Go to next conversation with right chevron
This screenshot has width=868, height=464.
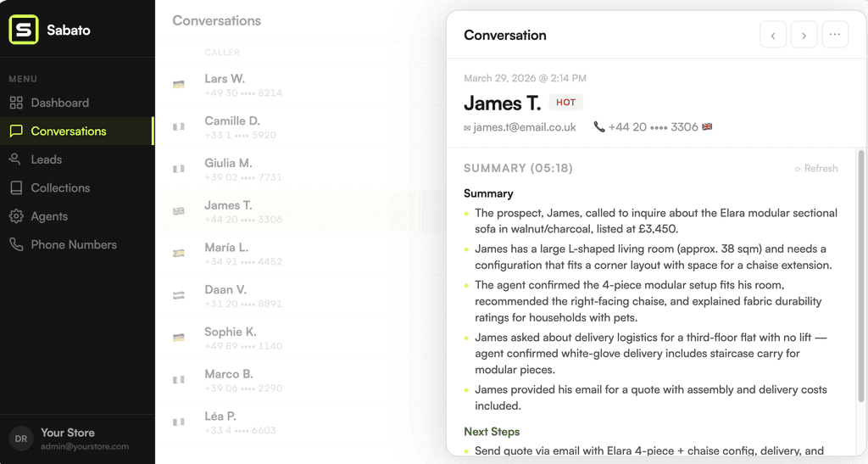click(804, 36)
